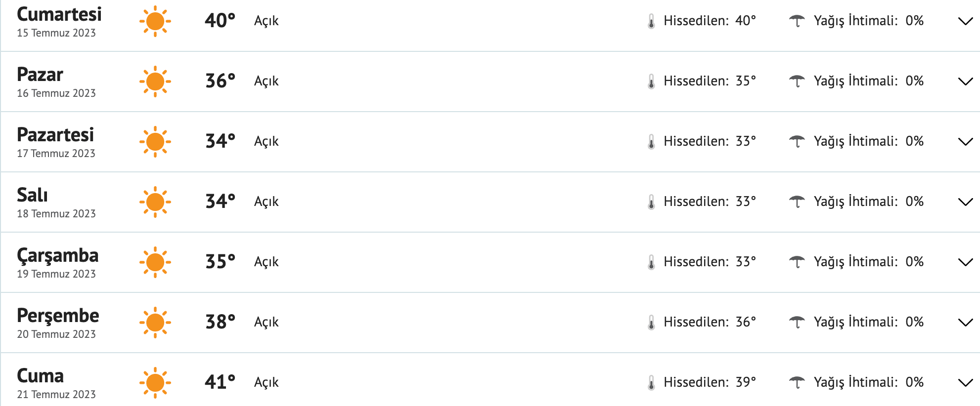Image resolution: width=980 pixels, height=406 pixels.
Task: Click the umbrella icon for Cumartesi
Action: coord(797,21)
